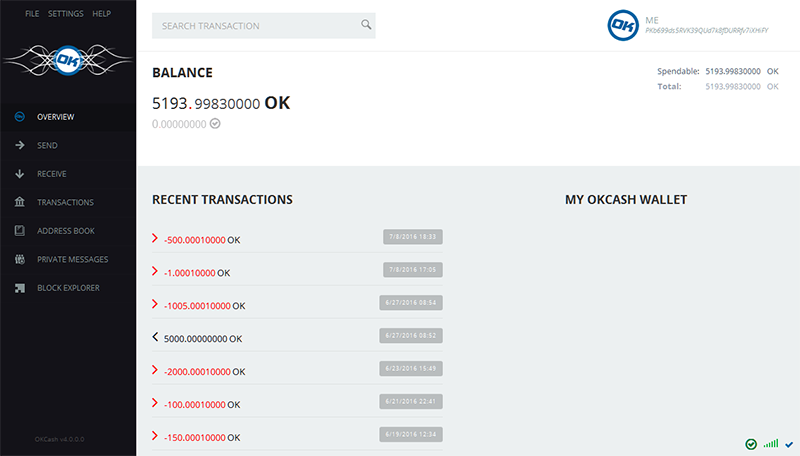Select the -100.00010000 OK transaction amount

coord(202,404)
